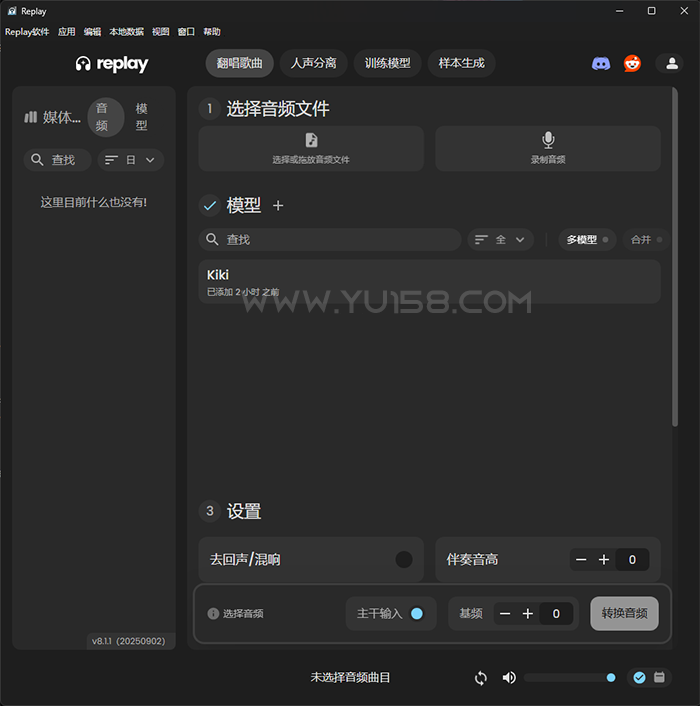Click the 转换音频 button

point(624,613)
